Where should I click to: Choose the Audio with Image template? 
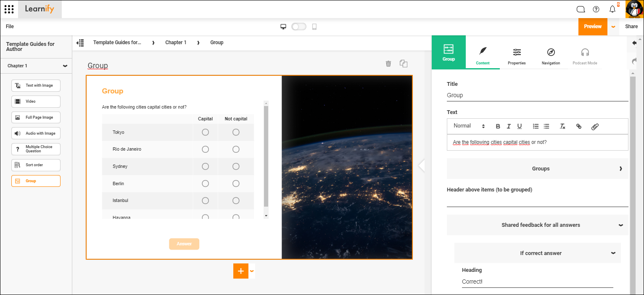point(36,133)
